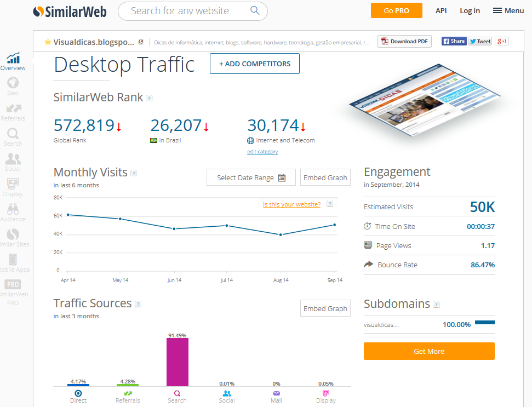Click the Get More button

point(429,351)
